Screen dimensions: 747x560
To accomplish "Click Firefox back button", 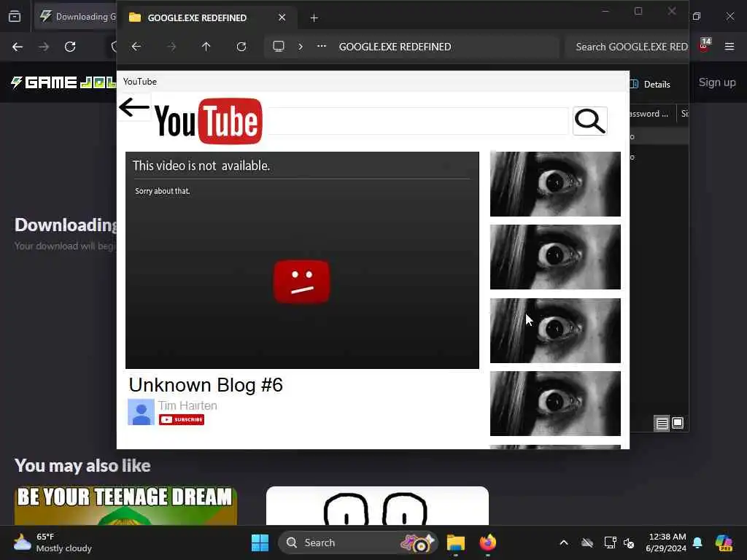I will tap(18, 47).
